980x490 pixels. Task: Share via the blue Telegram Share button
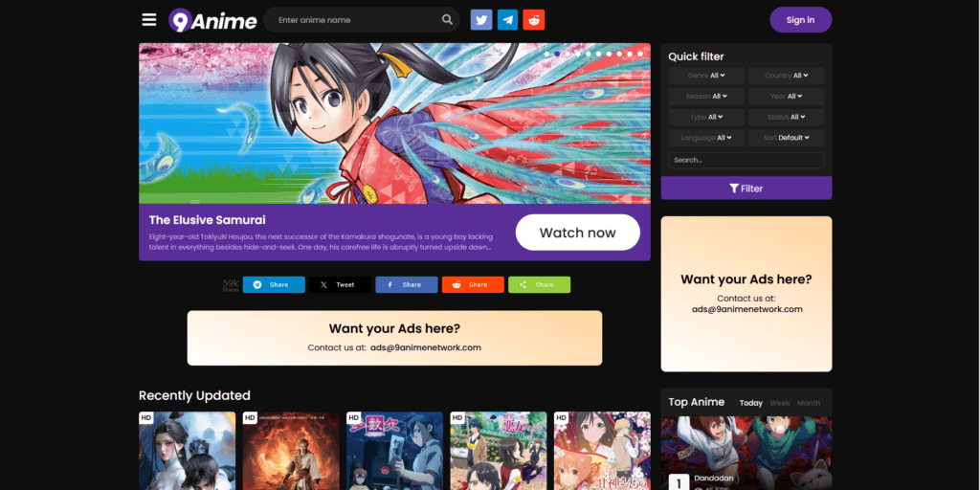[x=274, y=284]
